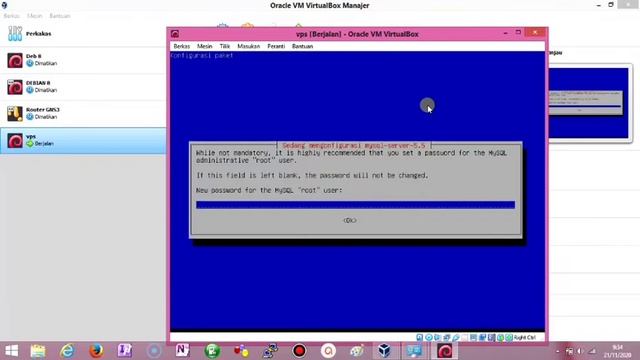Click the DEBIAN 8 machine icon
Viewport: 640px width, 360px height.
click(x=15, y=87)
